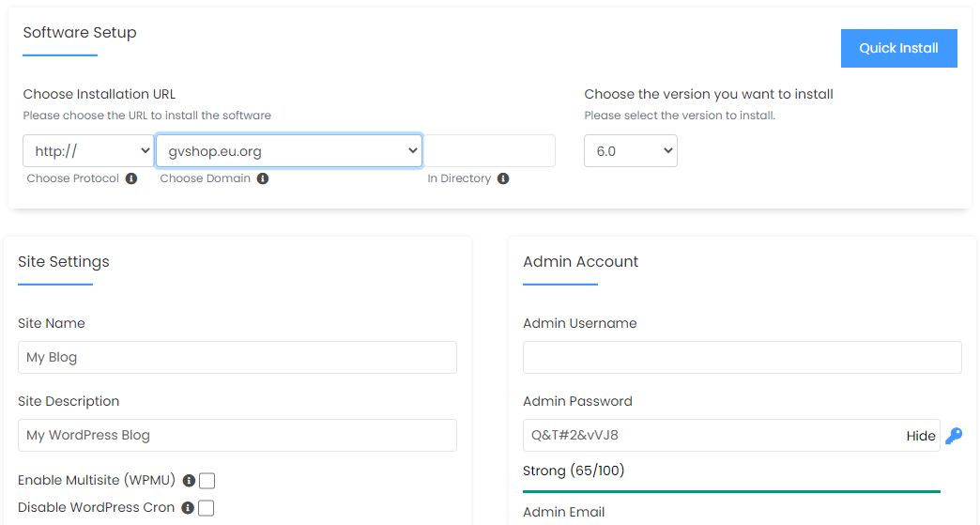The height and width of the screenshot is (525, 980).
Task: Focus the Site Name field containing My Blog
Action: [x=237, y=358]
